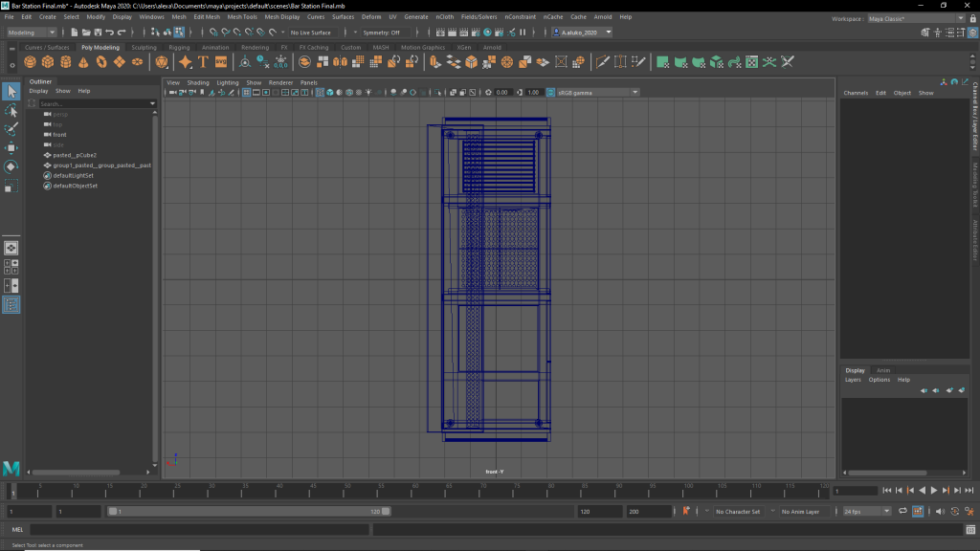980x551 pixels.
Task: Toggle the timeline loop playback button
Action: (902, 512)
